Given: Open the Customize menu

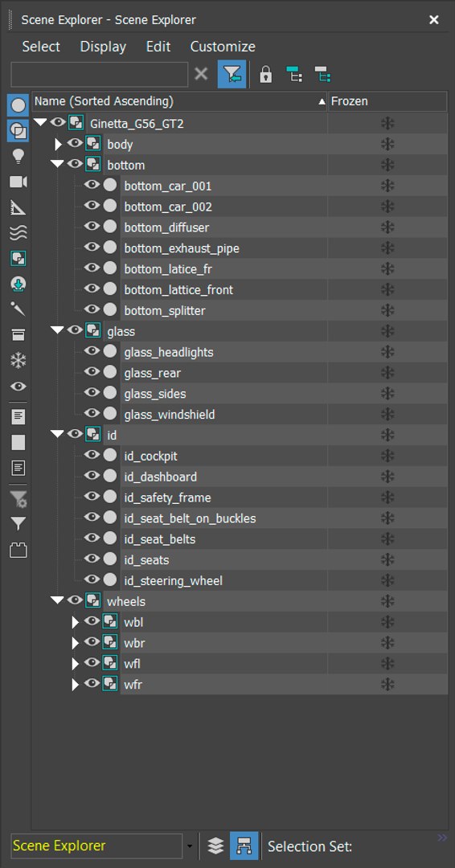Looking at the screenshot, I should pyautogui.click(x=223, y=47).
